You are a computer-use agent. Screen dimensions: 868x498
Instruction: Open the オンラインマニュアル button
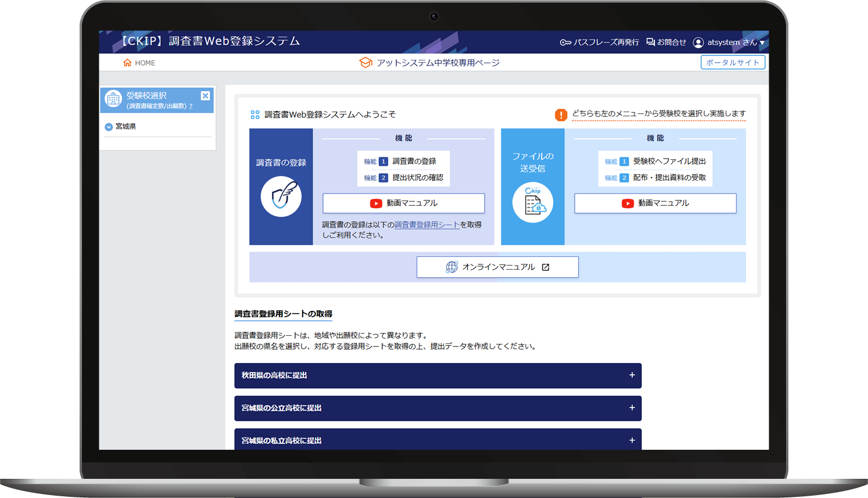pos(497,267)
